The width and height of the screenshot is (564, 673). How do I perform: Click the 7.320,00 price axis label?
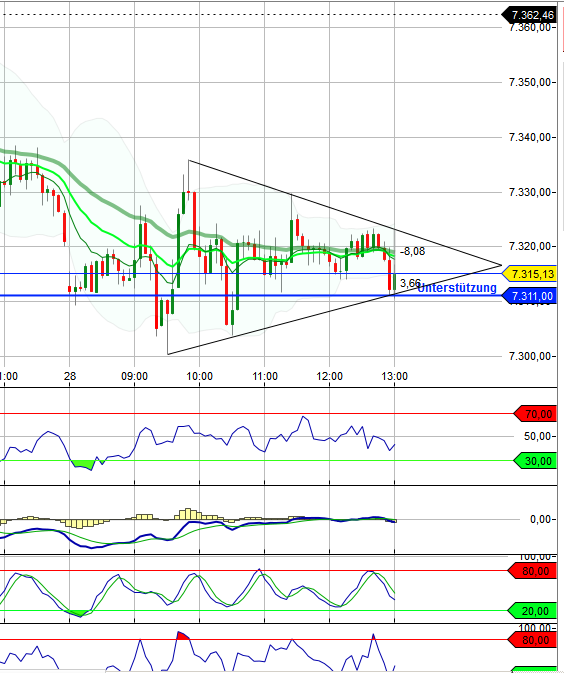point(529,246)
